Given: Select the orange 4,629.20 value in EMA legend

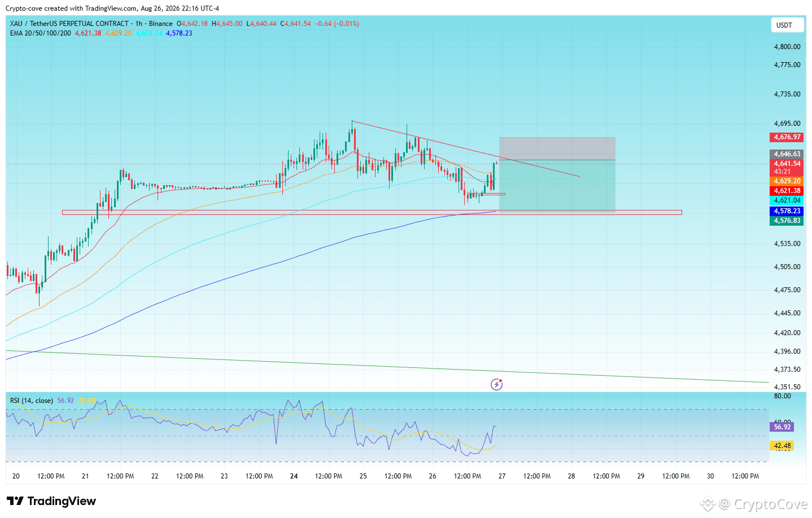Looking at the screenshot, I should coord(119,33).
